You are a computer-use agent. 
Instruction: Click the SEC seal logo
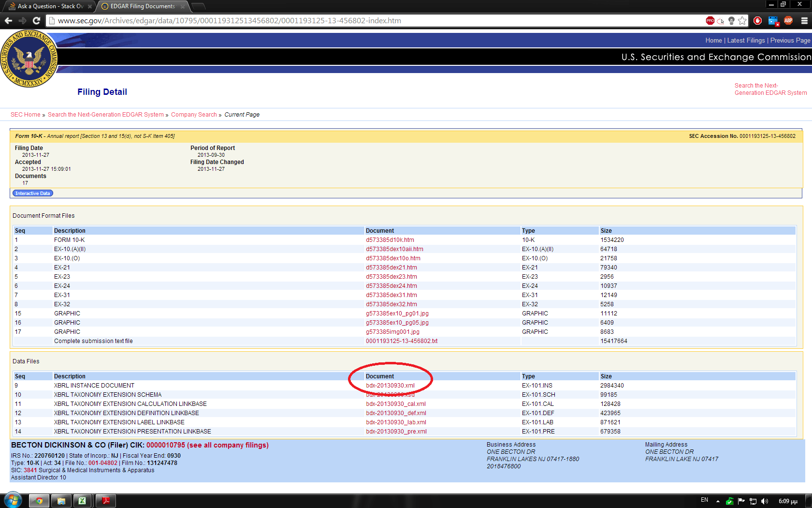[x=29, y=59]
